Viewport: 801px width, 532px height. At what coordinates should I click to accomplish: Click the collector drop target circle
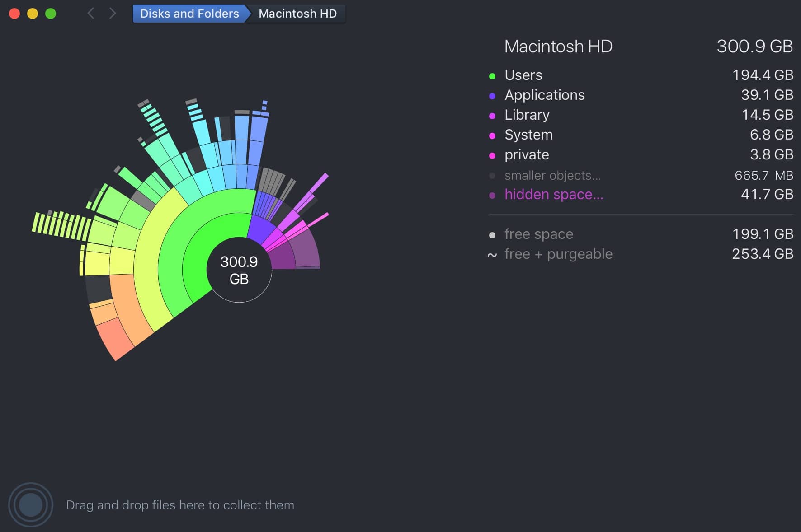pos(31,505)
